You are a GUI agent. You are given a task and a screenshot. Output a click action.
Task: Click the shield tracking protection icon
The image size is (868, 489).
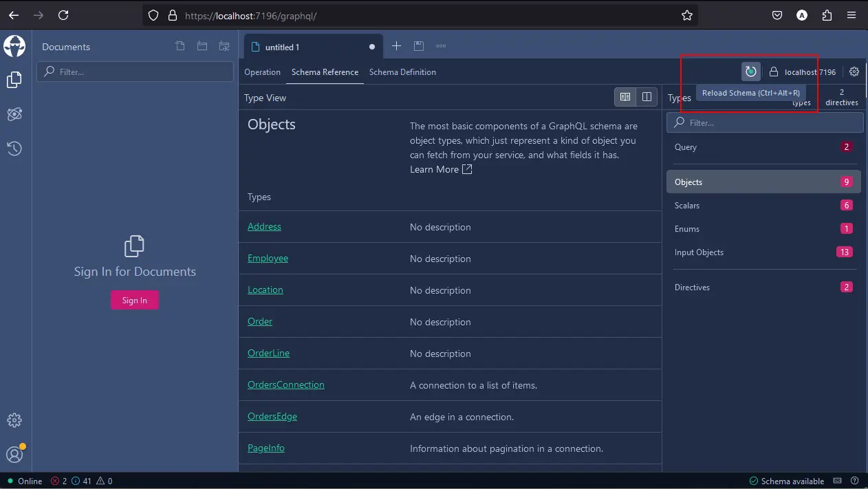tap(153, 15)
